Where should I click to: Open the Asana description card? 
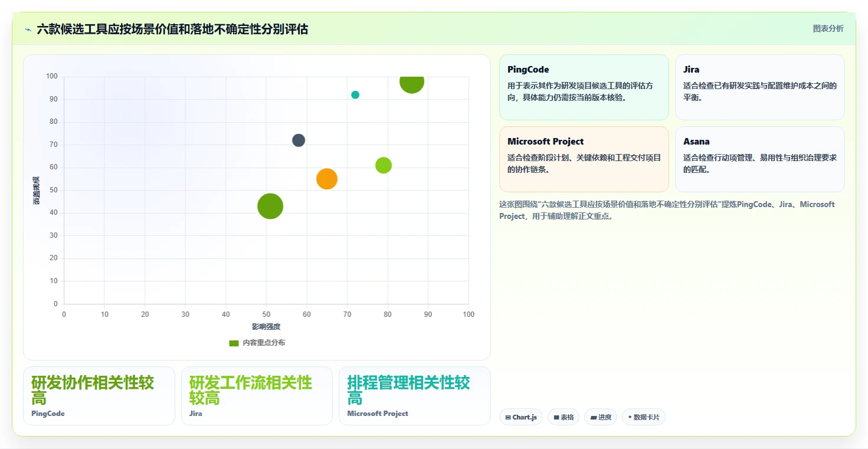[x=759, y=159]
